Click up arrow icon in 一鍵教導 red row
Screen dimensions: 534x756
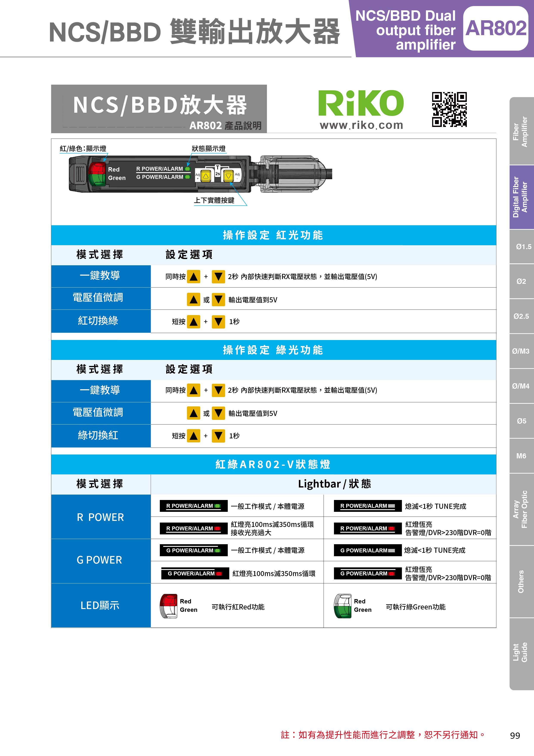coord(193,276)
